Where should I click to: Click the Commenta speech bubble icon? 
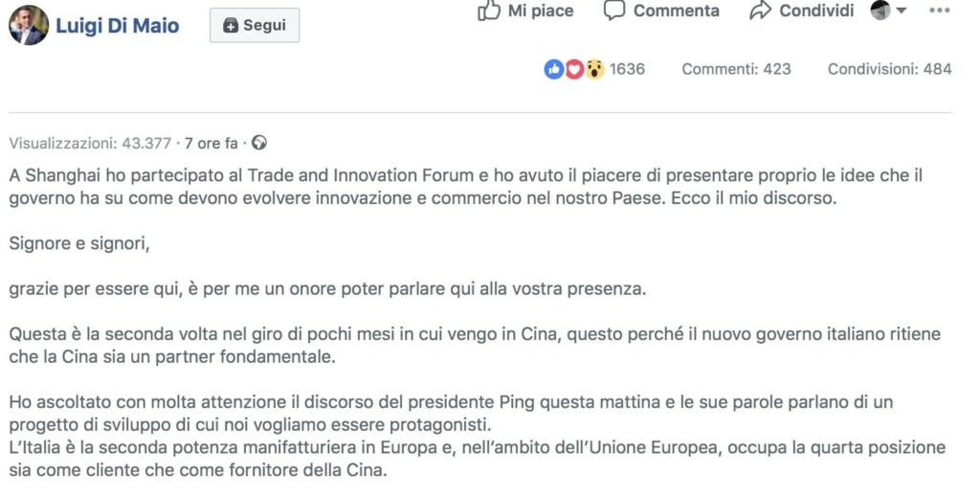(614, 11)
